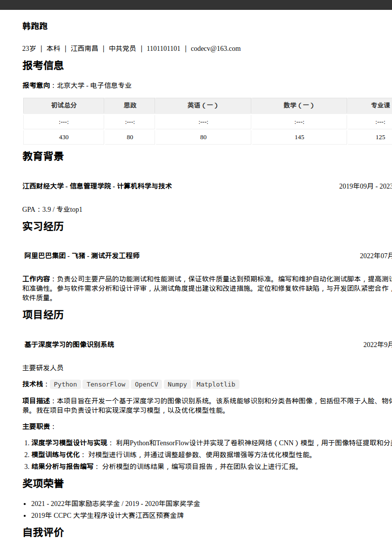Click the 报考意向 label
This screenshot has height=543, width=392.
pos(37,85)
